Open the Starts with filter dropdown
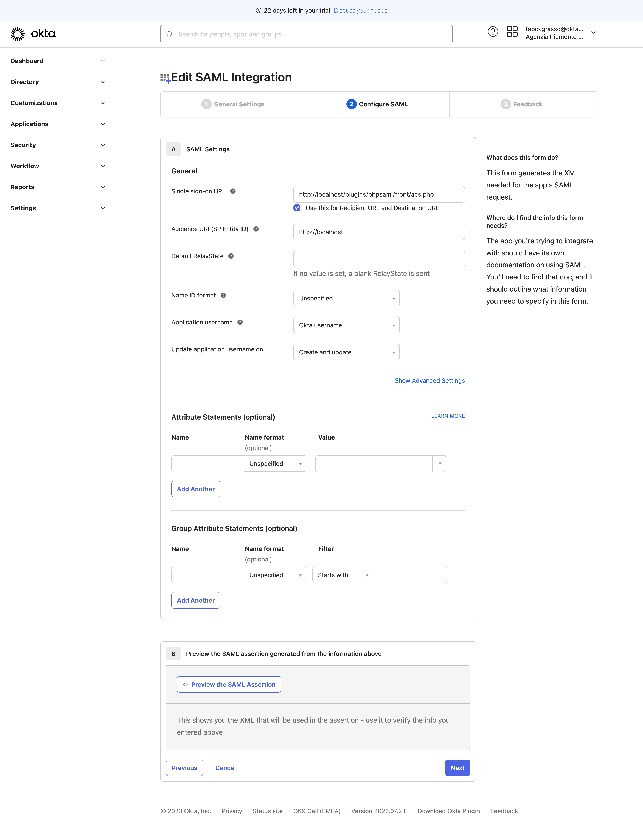Viewport: 643px width, 840px height. tap(342, 575)
